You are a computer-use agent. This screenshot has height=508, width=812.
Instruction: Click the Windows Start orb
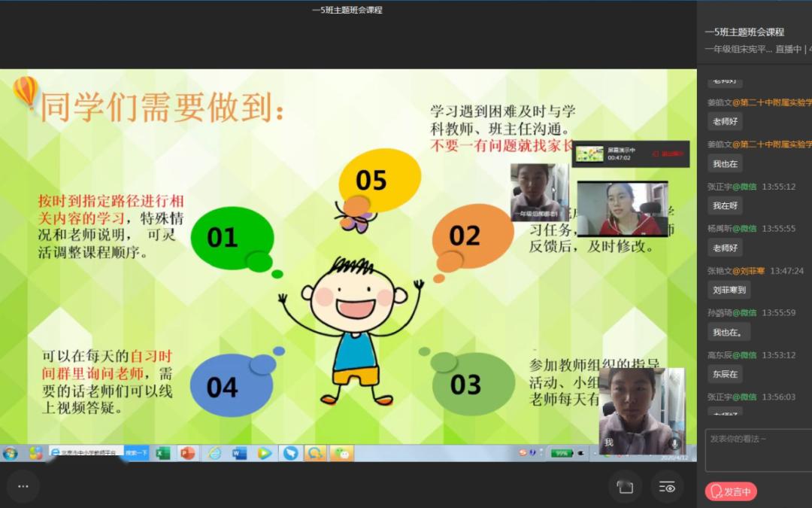pos(10,454)
